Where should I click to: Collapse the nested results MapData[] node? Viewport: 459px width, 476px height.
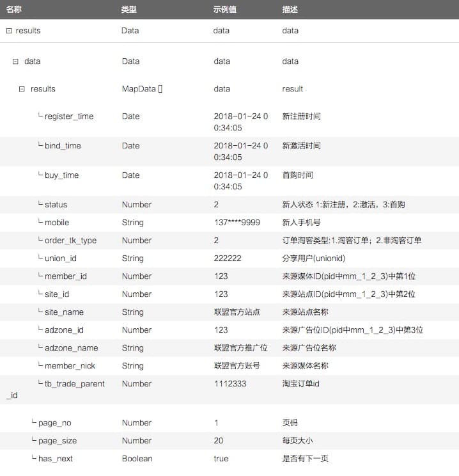click(x=22, y=89)
